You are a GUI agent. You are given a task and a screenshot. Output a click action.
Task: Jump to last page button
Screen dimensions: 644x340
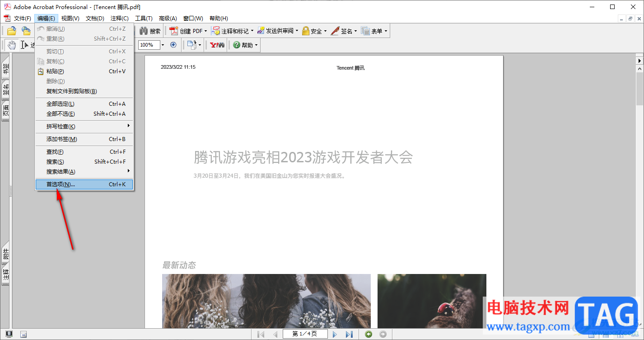pyautogui.click(x=349, y=334)
